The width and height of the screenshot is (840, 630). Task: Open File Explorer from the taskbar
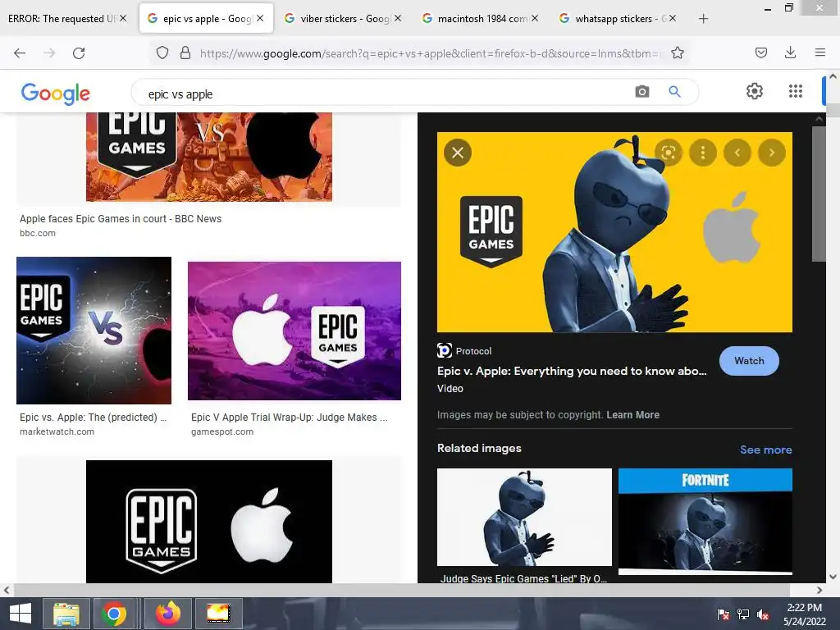pos(66,614)
